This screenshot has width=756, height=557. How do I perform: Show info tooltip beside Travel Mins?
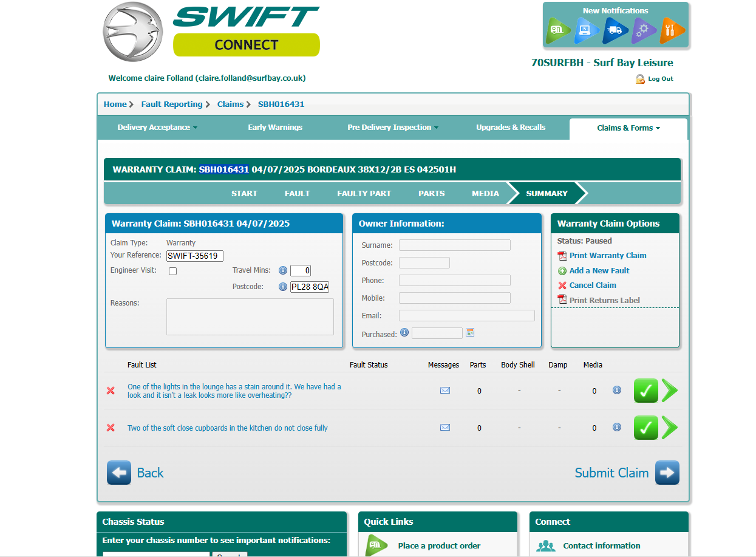[x=282, y=270]
